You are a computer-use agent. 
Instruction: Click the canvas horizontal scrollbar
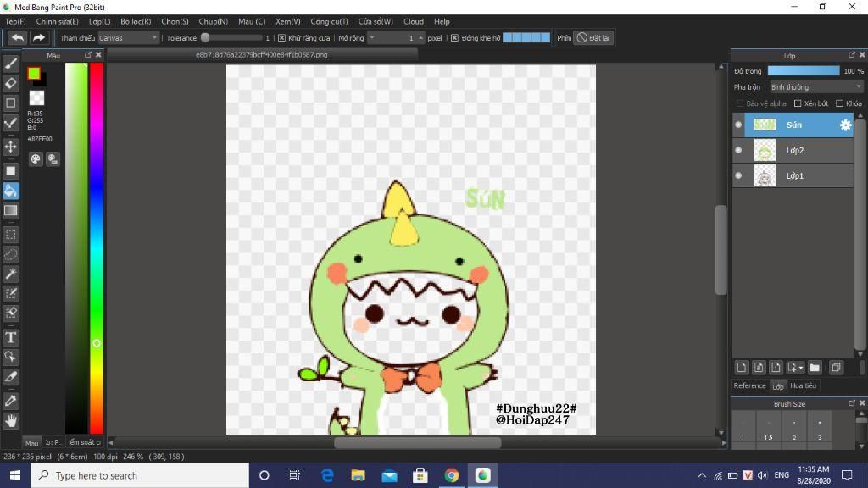click(417, 442)
